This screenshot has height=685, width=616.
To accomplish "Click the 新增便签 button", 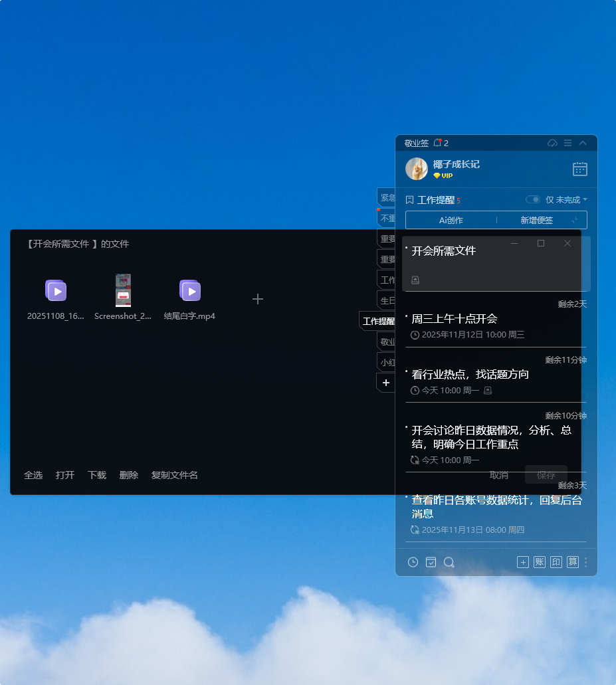I will pos(536,220).
